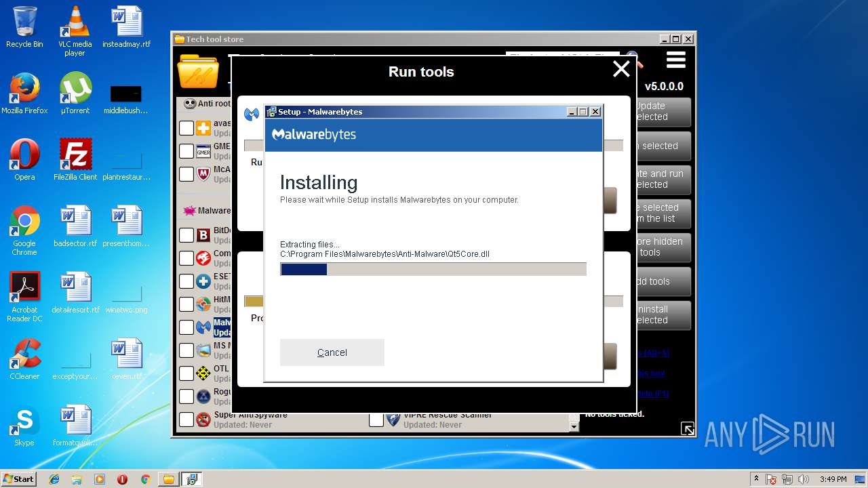
Task: Click the Malwarebytes setup progress bar
Action: pos(433,269)
